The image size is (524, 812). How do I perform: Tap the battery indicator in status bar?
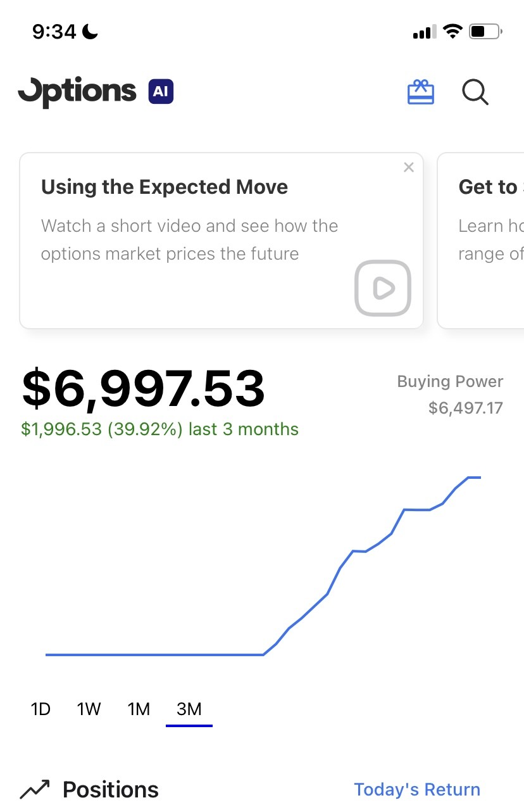pyautogui.click(x=486, y=31)
